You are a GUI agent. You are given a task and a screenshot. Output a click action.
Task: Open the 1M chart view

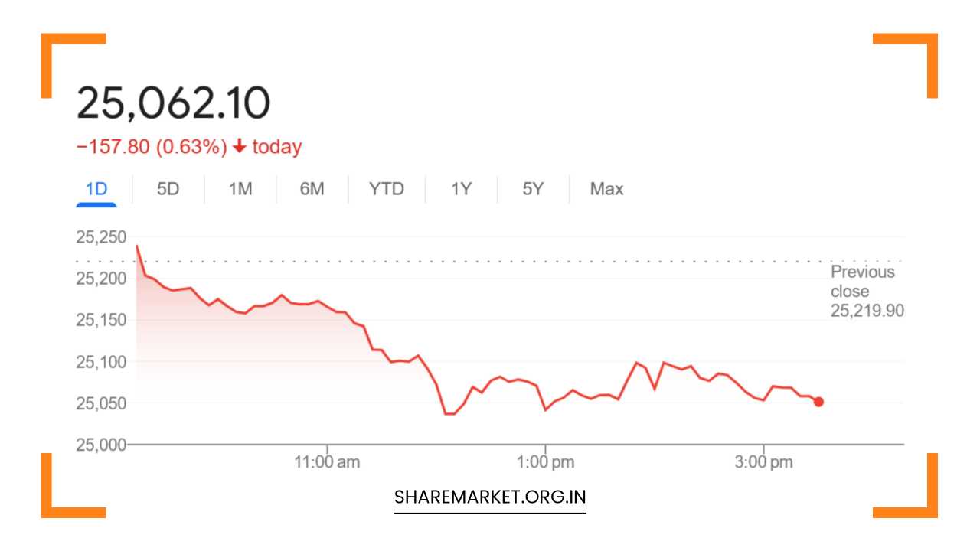pos(239,189)
